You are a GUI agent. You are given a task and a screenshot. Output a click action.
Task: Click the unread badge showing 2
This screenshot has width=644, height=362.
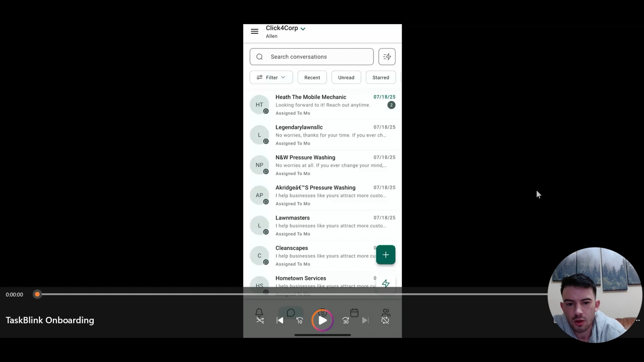391,105
